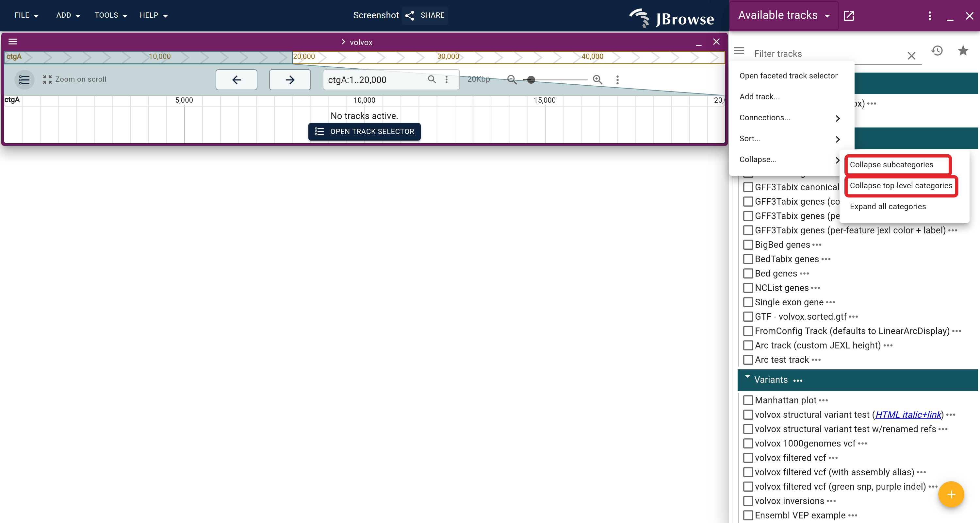Click the yellow plus add button
Viewport: 980px width, 523px height.
pos(951,494)
